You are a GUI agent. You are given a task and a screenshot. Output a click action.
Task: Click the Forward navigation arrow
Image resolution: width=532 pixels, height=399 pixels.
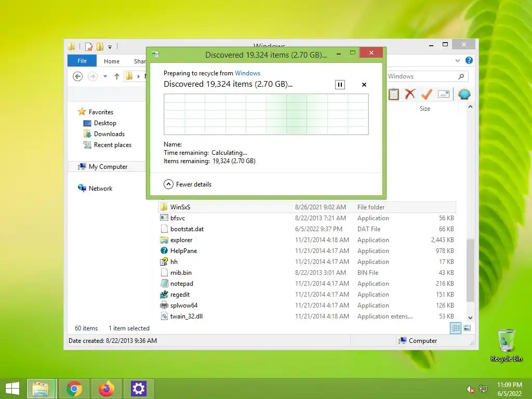(92, 76)
